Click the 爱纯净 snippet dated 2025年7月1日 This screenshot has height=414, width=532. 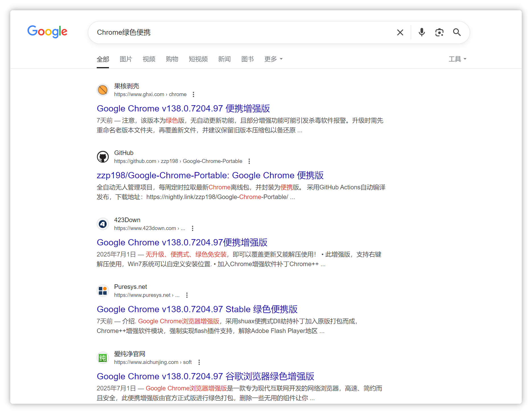click(240, 393)
